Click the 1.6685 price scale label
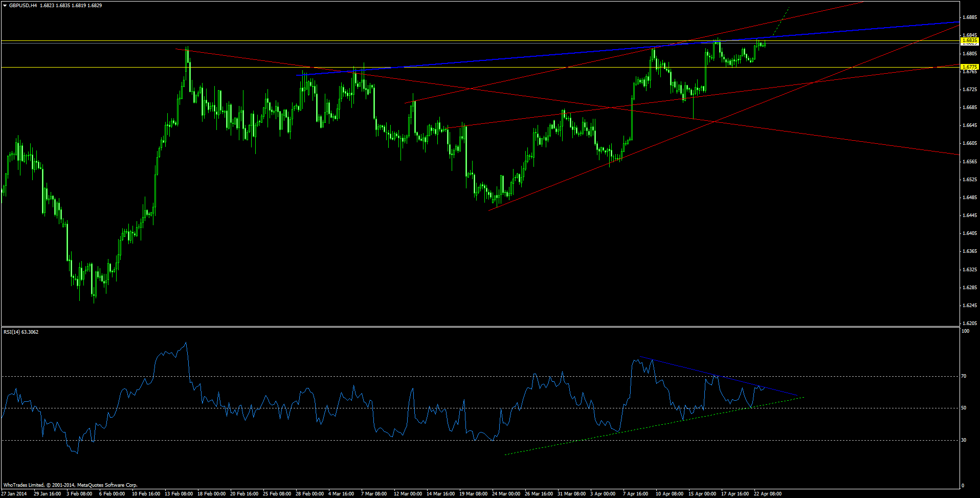This screenshot has height=498, width=980. (970, 107)
